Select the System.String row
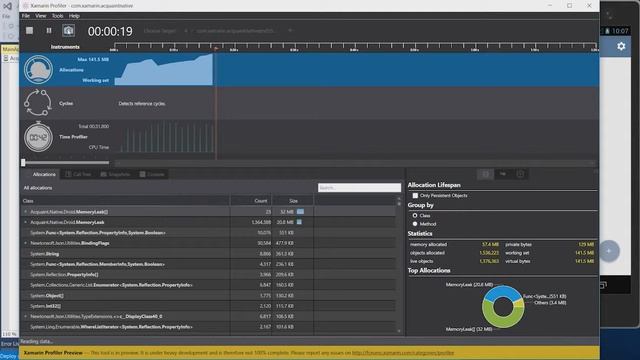Image resolution: width=640 pixels, height=360 pixels. [208, 254]
